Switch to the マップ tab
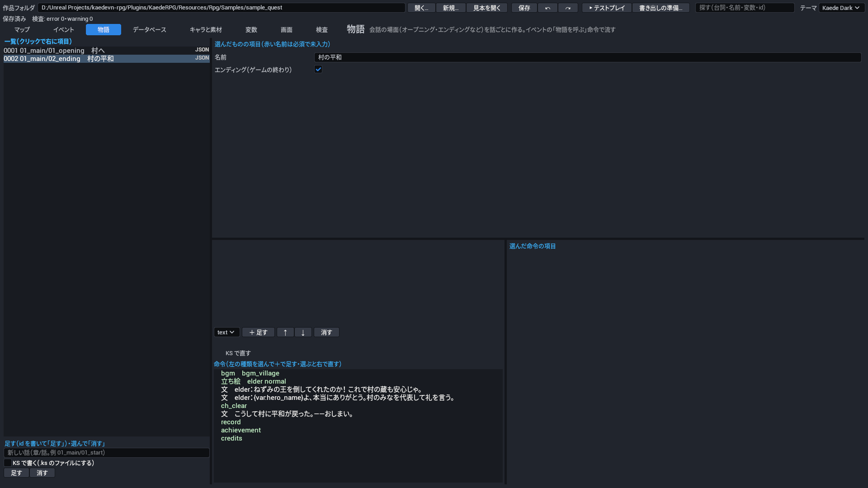The height and width of the screenshot is (488, 868). (22, 30)
